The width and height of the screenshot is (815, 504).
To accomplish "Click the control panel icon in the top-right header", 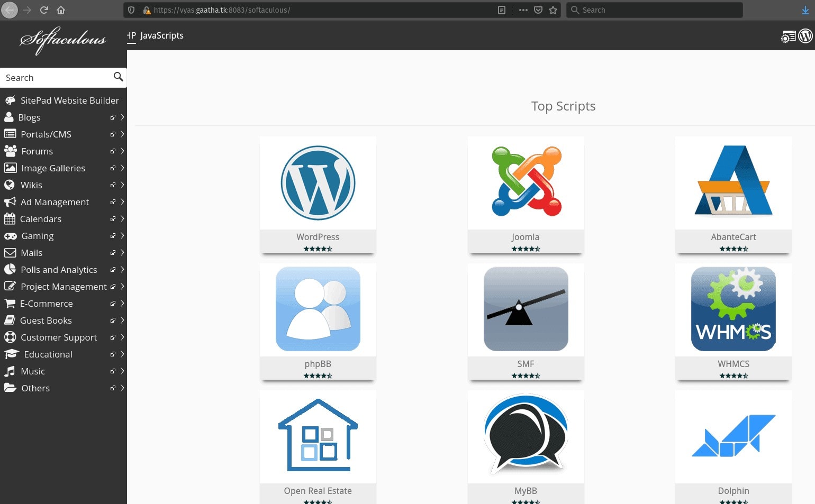I will [789, 36].
